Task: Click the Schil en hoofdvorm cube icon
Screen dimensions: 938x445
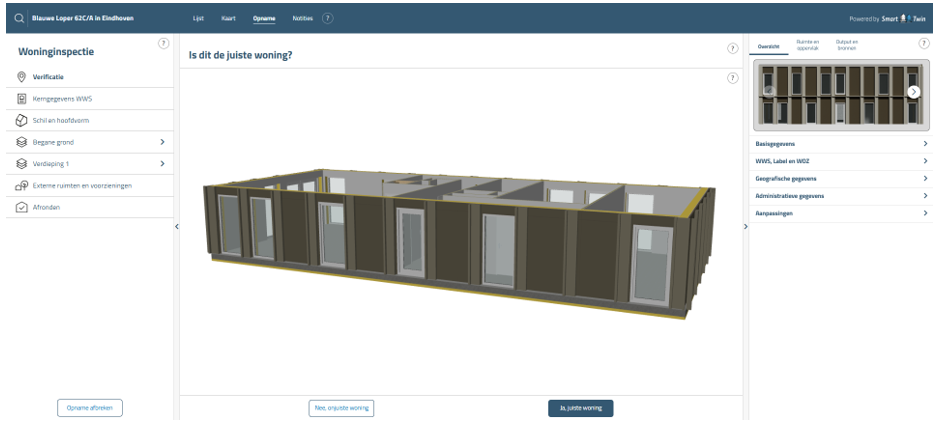Action: [x=21, y=120]
